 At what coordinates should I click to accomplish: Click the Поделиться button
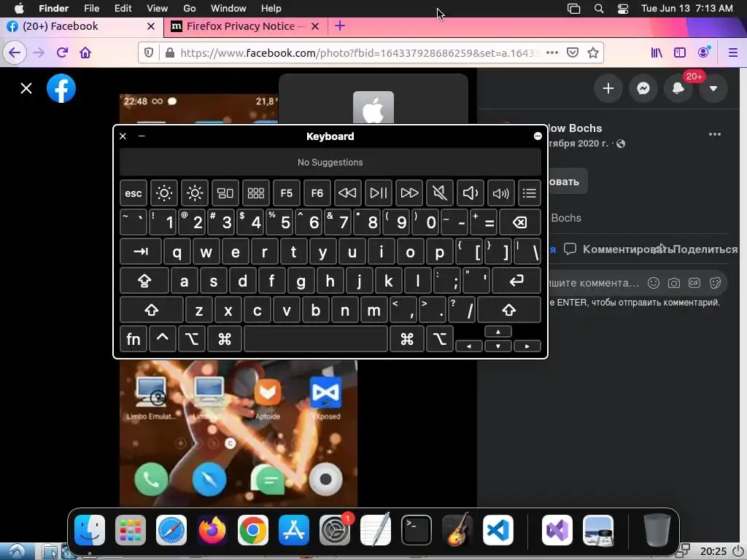pos(705,249)
